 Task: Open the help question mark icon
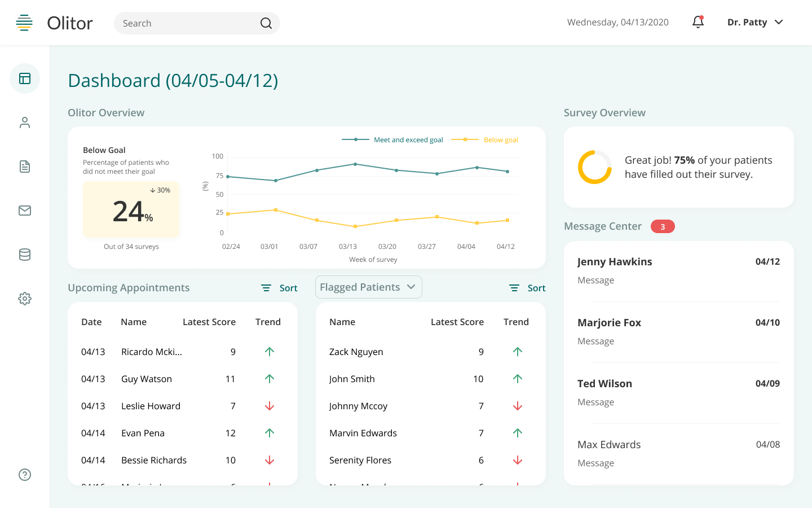click(25, 475)
